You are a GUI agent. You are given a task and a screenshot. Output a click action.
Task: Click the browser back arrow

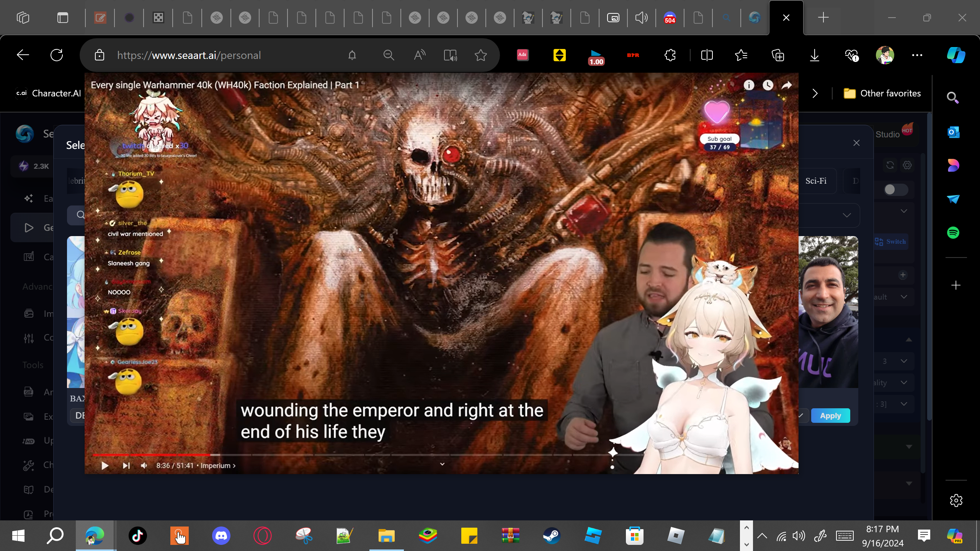point(23,55)
